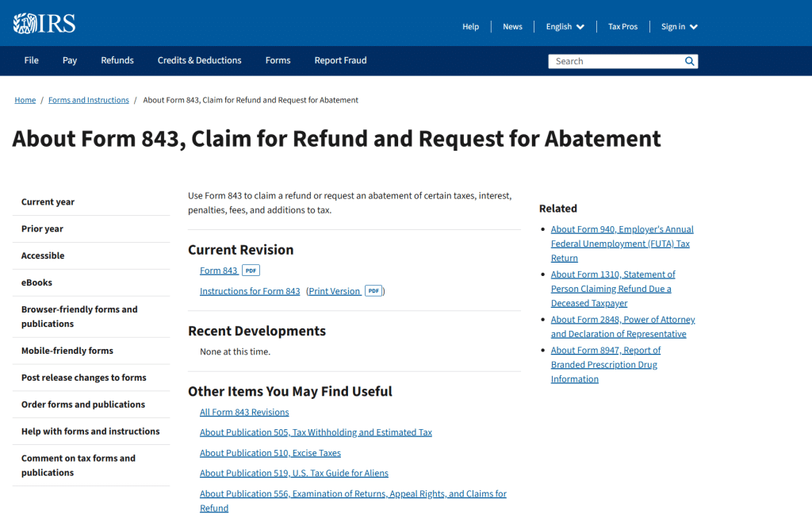This screenshot has width=812, height=518.
Task: Open Help with forms and instructions
Action: click(91, 432)
